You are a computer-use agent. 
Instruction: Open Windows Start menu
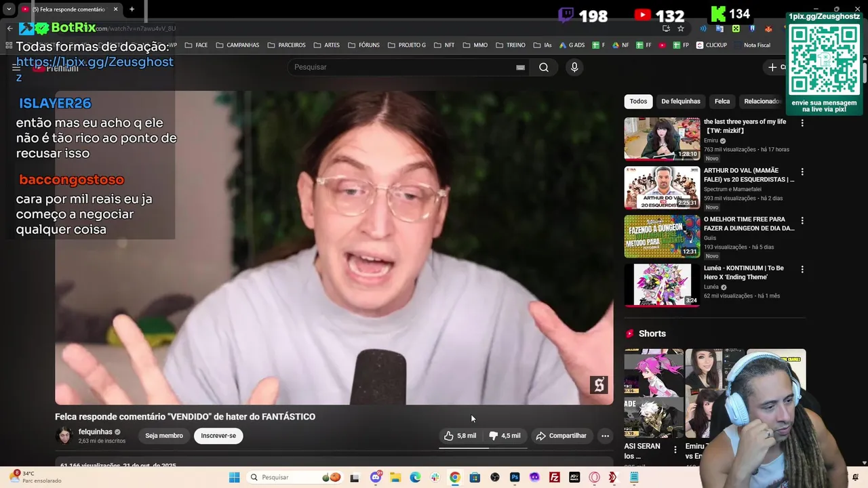(234, 477)
